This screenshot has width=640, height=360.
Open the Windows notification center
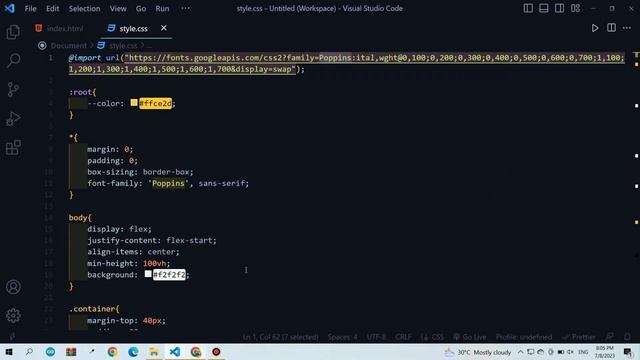[x=628, y=352]
